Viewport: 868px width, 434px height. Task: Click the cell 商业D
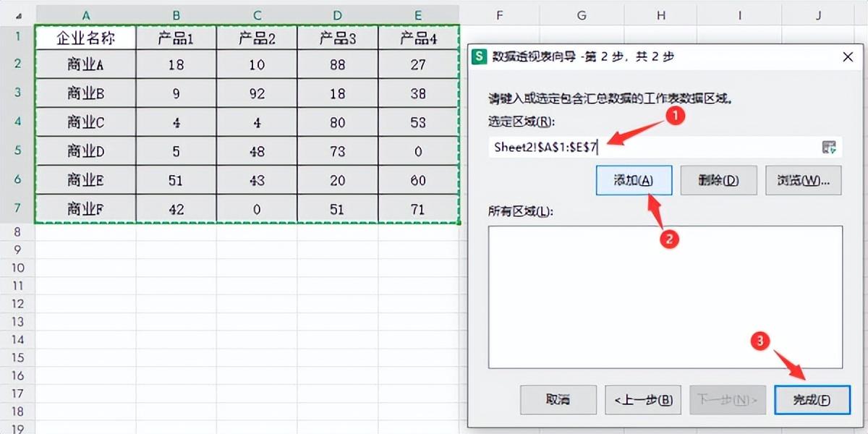click(86, 151)
